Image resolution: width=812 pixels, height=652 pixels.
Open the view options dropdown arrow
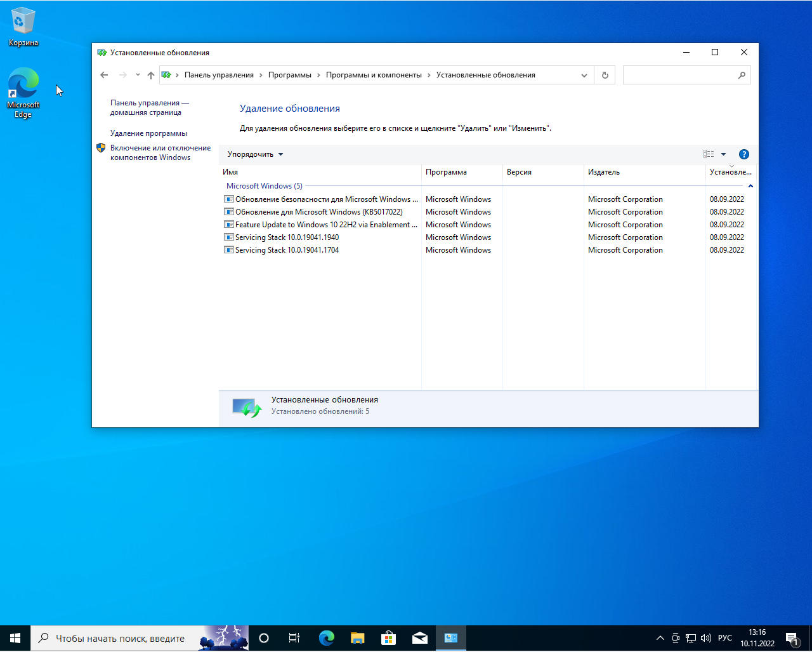click(723, 154)
